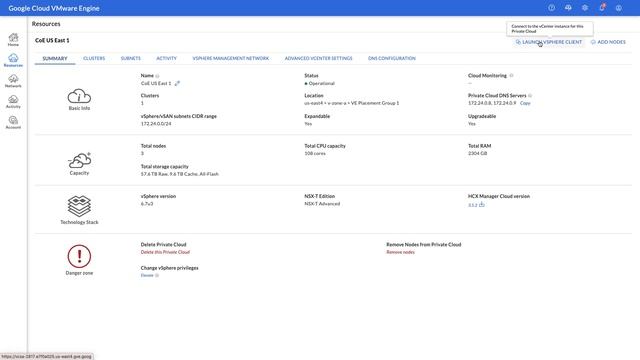The image size is (640, 360).
Task: Click Delete this Private Cloud link
Action: click(x=165, y=252)
